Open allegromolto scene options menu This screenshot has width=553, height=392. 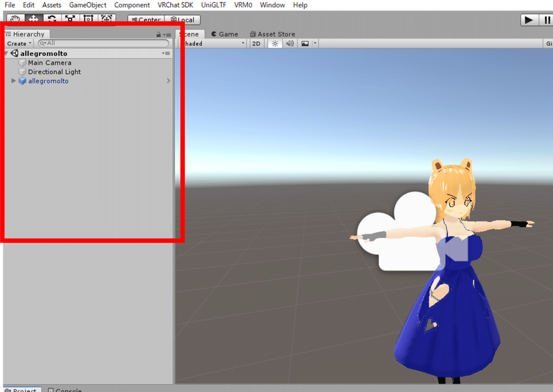pos(166,53)
